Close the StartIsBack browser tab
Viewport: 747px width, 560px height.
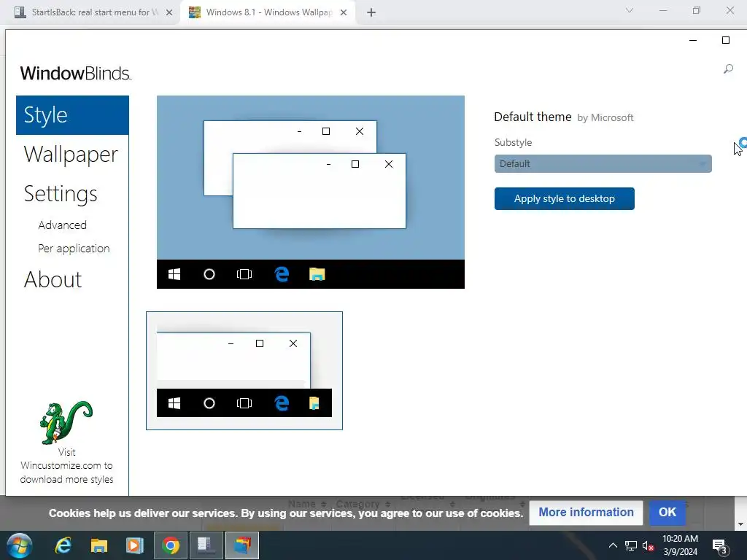pos(169,12)
